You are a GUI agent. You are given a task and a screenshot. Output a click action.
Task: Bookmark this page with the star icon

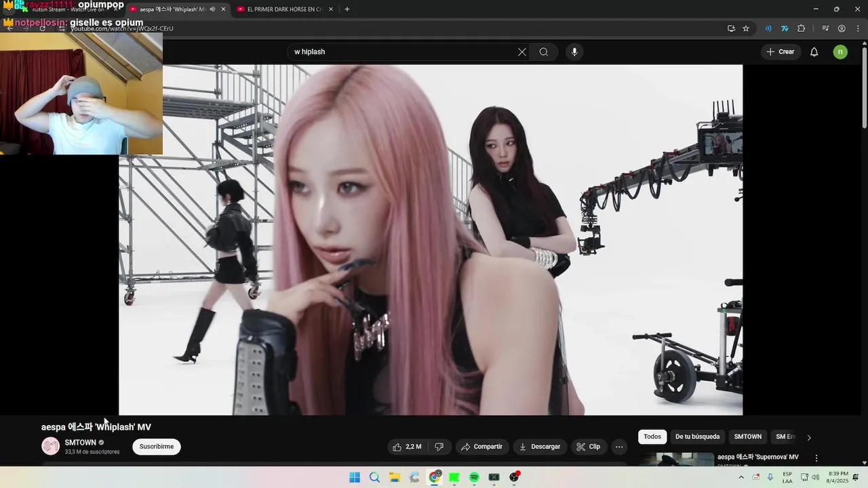pos(746,28)
